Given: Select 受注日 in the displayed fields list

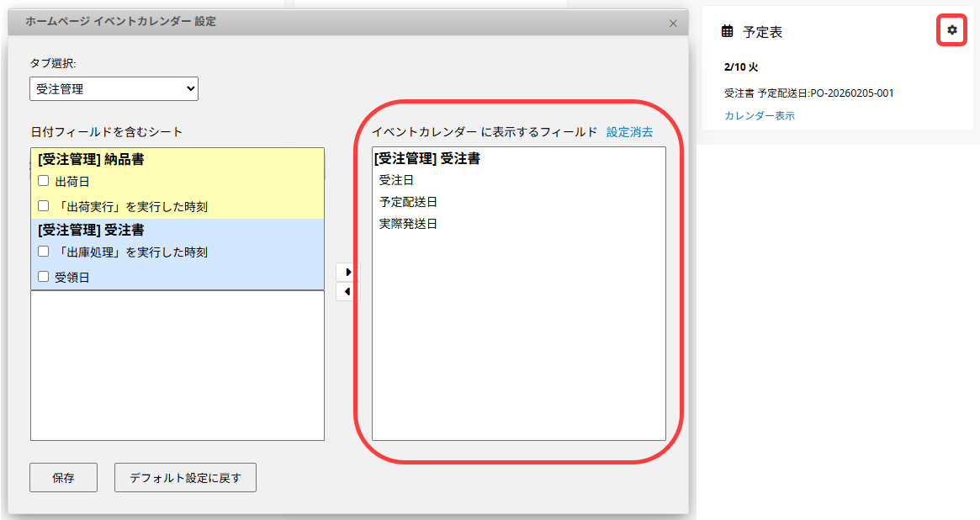Looking at the screenshot, I should [x=396, y=180].
